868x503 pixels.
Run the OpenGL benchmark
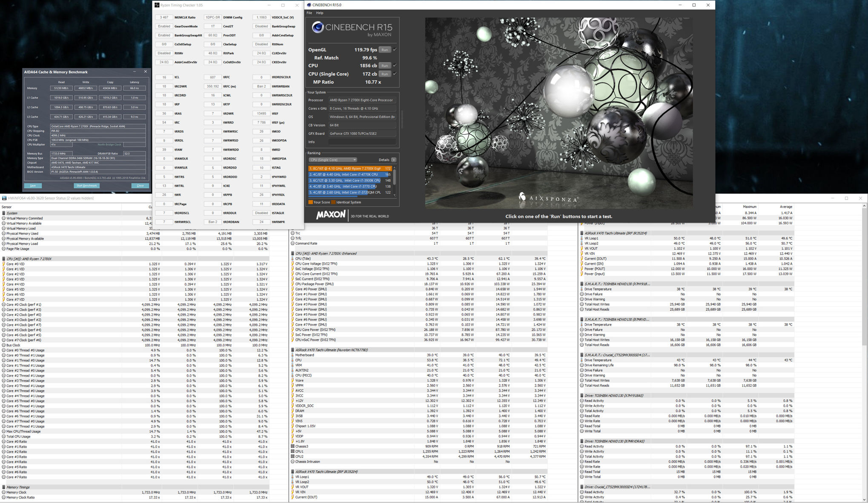click(x=384, y=50)
